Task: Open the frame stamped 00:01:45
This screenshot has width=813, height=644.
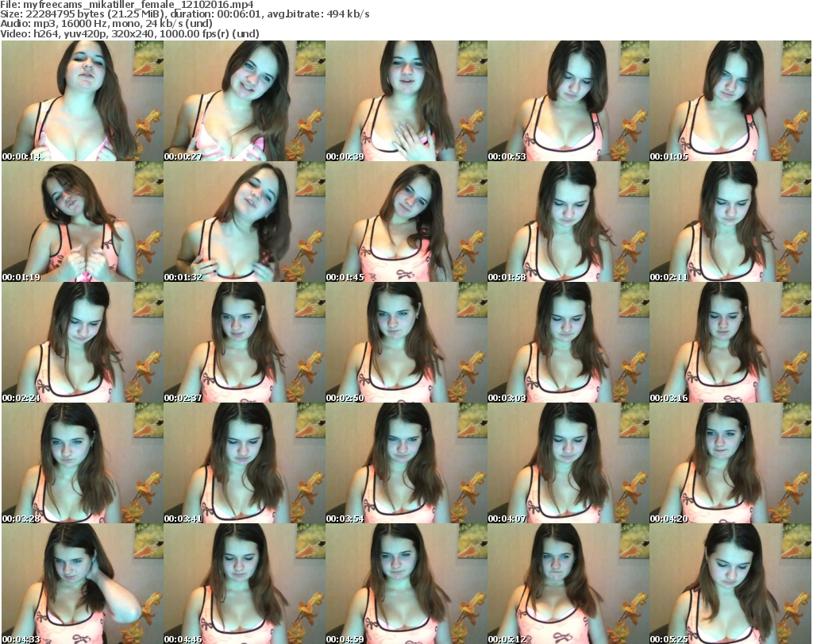Action: click(406, 222)
